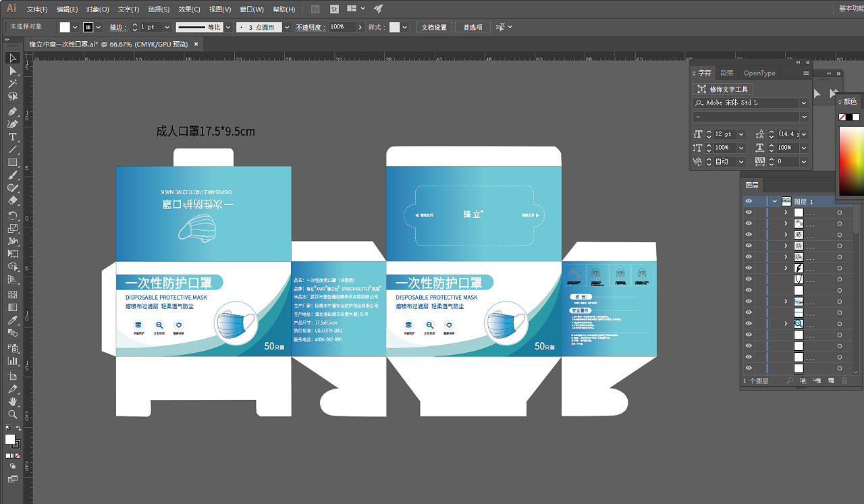
Task: Expand the first sublayer under 图层 1
Action: pos(786,213)
